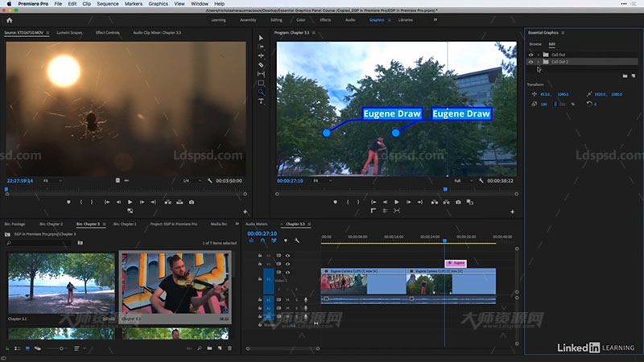Select Chapter 3.1 beach thumbnail
Screen dimensions: 644x362
point(62,283)
